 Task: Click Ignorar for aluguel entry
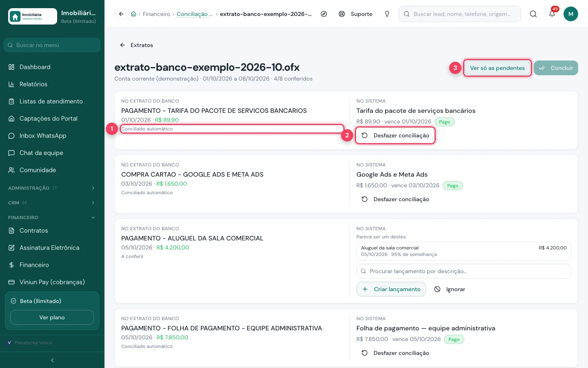click(x=450, y=289)
